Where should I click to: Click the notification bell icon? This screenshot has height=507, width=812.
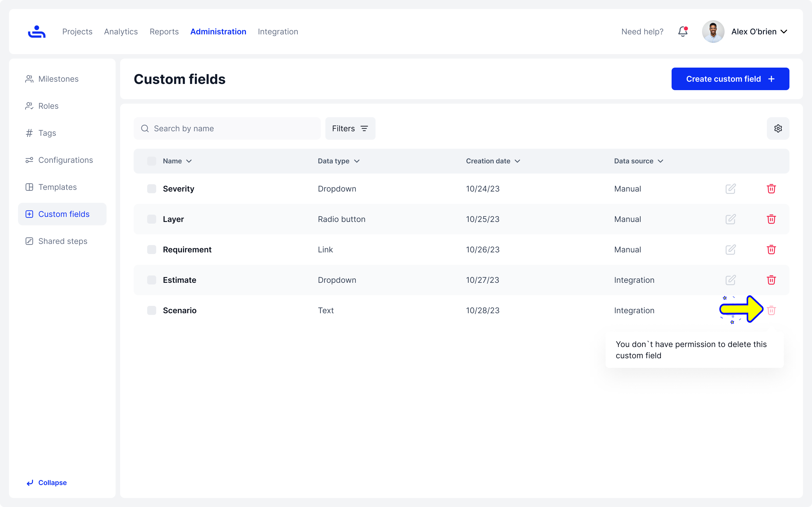point(683,32)
